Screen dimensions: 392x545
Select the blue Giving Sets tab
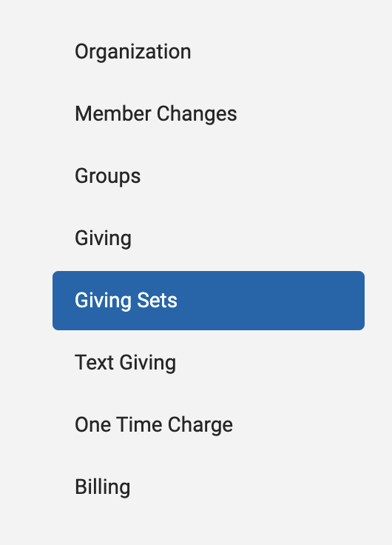click(x=209, y=301)
